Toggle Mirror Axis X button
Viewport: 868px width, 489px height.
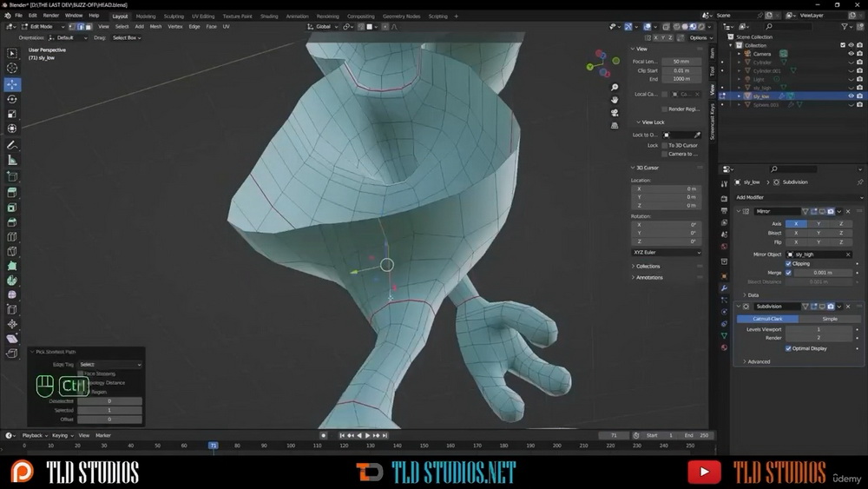796,224
